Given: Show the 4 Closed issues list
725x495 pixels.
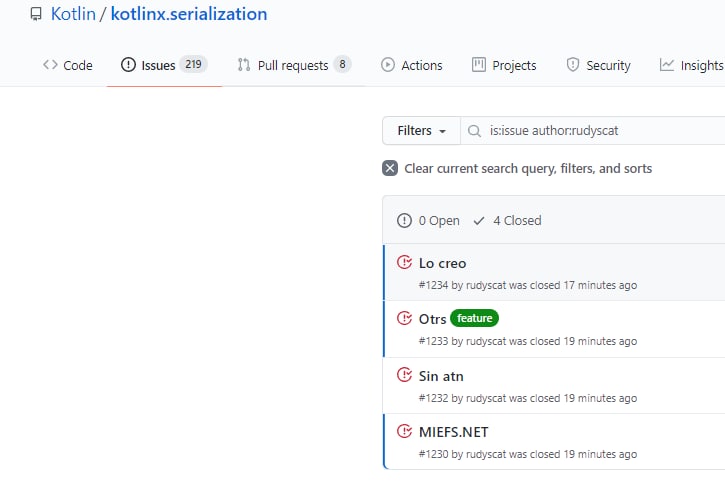Looking at the screenshot, I should click(x=507, y=220).
